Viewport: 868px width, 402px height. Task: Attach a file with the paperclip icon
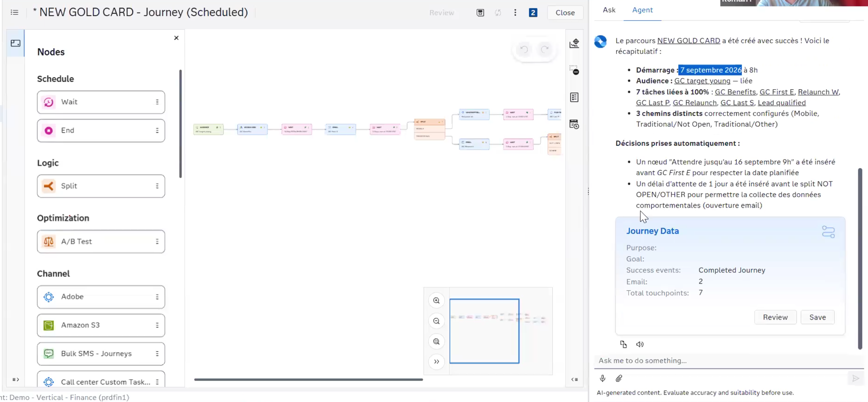tap(619, 378)
